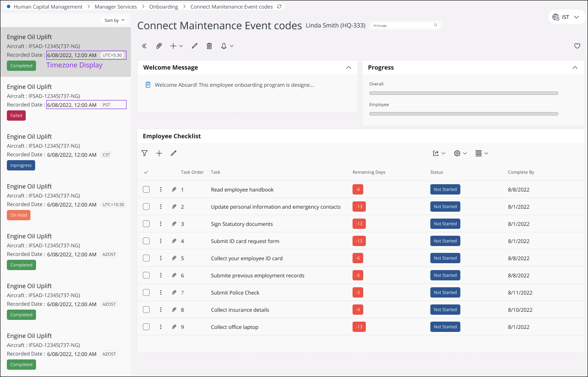Go to Onboarding in the breadcrumb

point(163,7)
